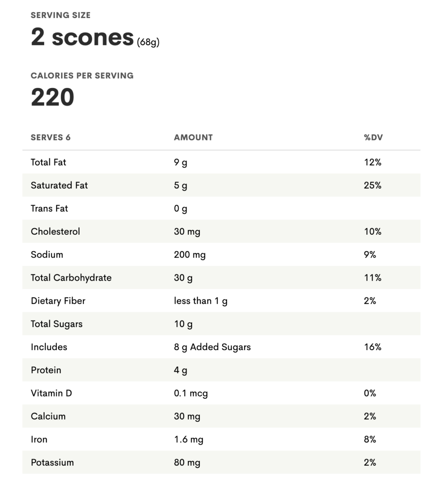
Task: Select the Potassium row label
Action: pyautogui.click(x=52, y=463)
